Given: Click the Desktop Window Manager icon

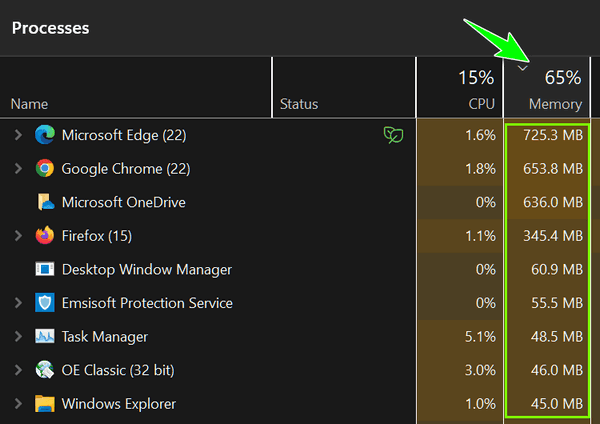Looking at the screenshot, I should [x=45, y=269].
